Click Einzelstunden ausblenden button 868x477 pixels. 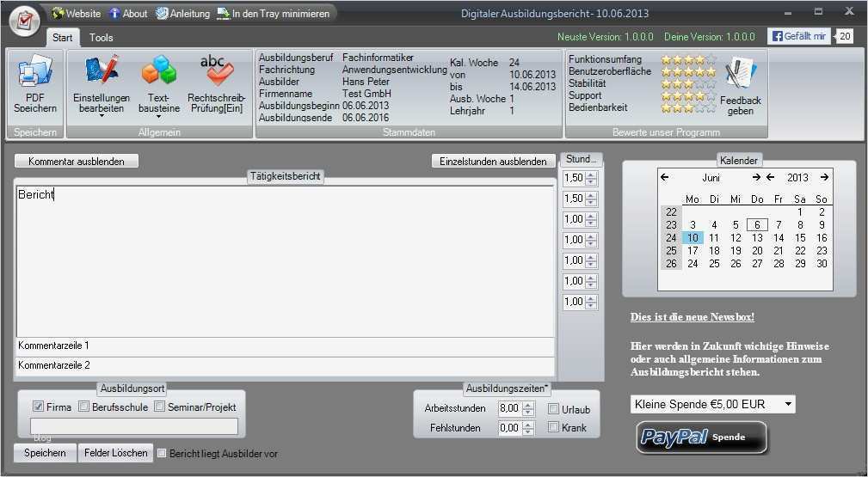(493, 161)
